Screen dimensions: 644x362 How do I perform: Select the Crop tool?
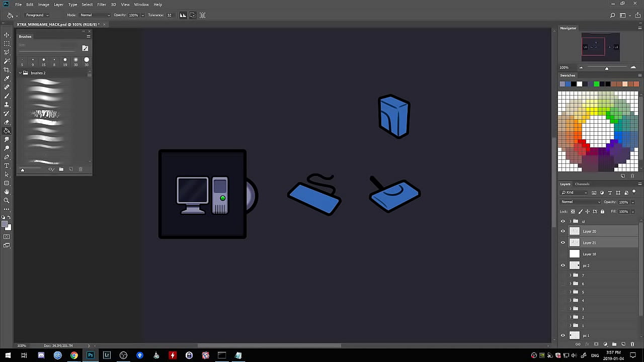click(x=7, y=70)
